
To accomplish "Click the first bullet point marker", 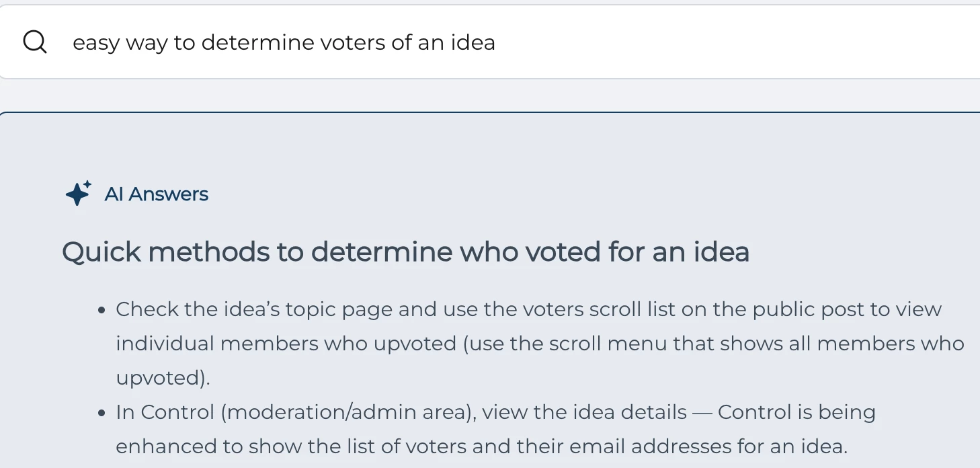I will [x=101, y=311].
